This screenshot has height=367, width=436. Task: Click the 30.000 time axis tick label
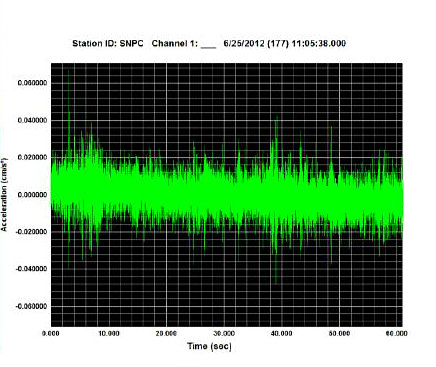[x=224, y=334]
